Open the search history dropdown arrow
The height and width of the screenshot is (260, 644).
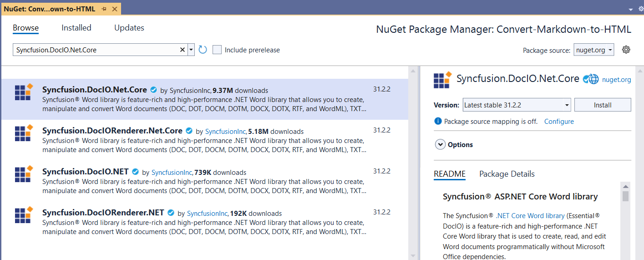tap(191, 50)
